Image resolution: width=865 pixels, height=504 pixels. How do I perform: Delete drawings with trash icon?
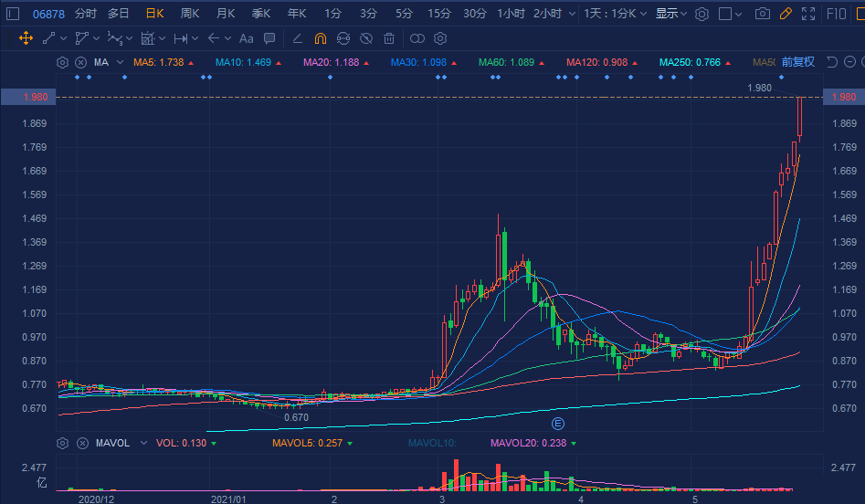coord(389,38)
